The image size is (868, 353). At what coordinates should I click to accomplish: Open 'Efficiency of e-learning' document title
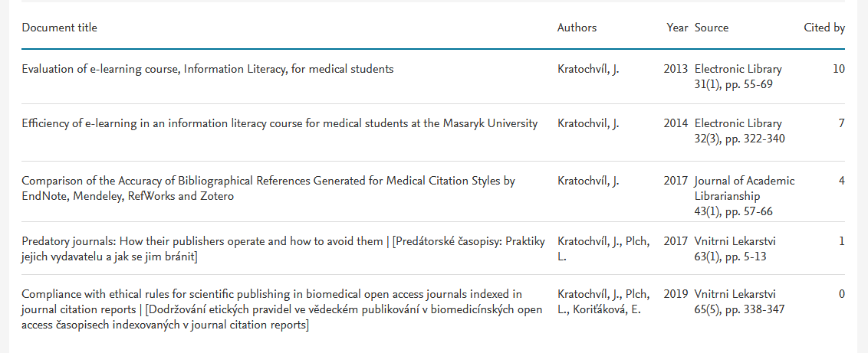tap(280, 123)
